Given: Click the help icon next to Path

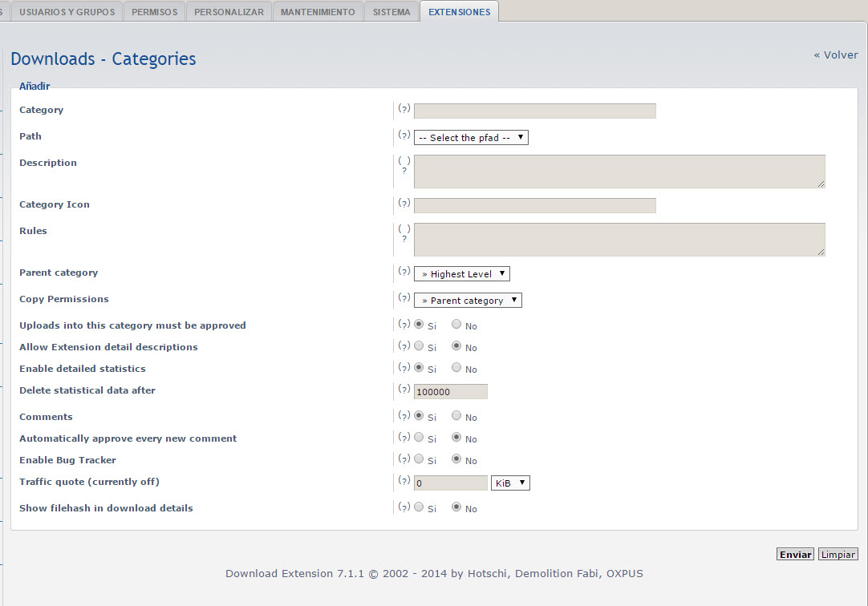Looking at the screenshot, I should coord(404,135).
